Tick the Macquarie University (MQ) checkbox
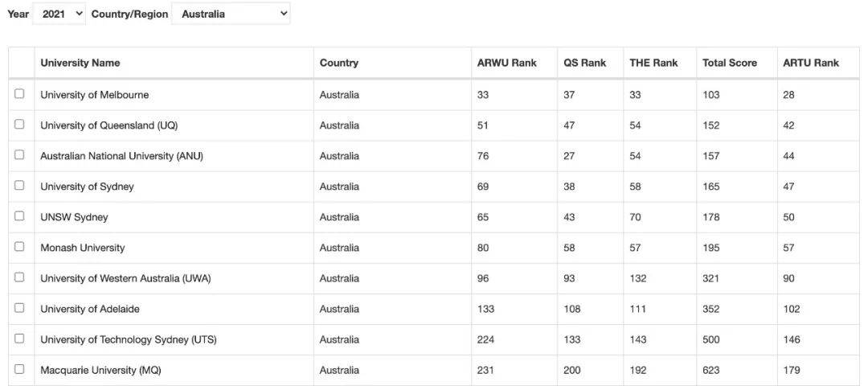This screenshot has width=868, height=386. click(19, 369)
